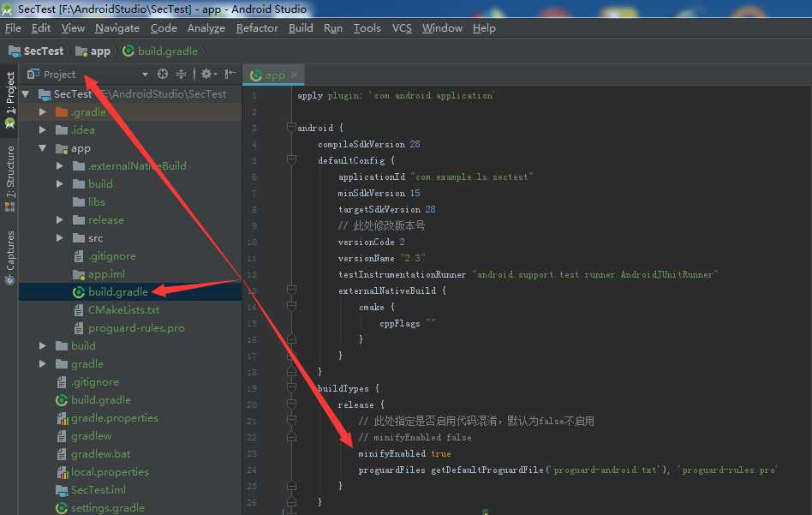Open the Window menu
The width and height of the screenshot is (812, 515).
click(442, 28)
